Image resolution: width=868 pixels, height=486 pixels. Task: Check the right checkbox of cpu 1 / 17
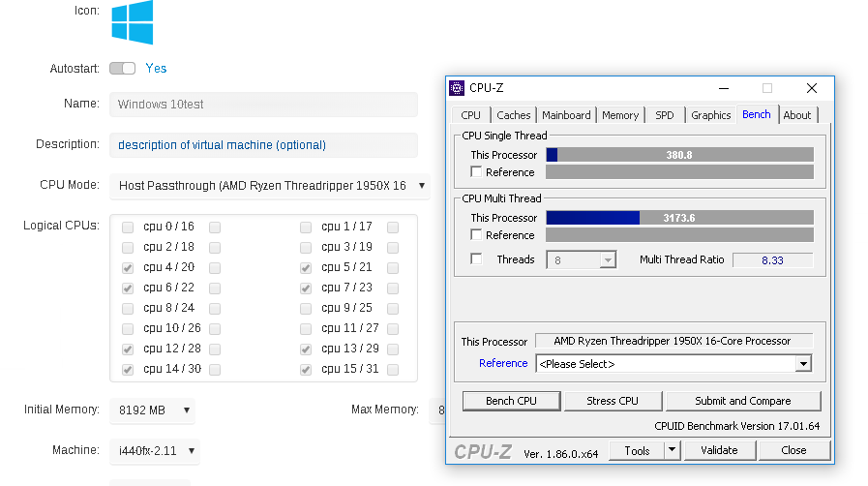click(x=393, y=227)
